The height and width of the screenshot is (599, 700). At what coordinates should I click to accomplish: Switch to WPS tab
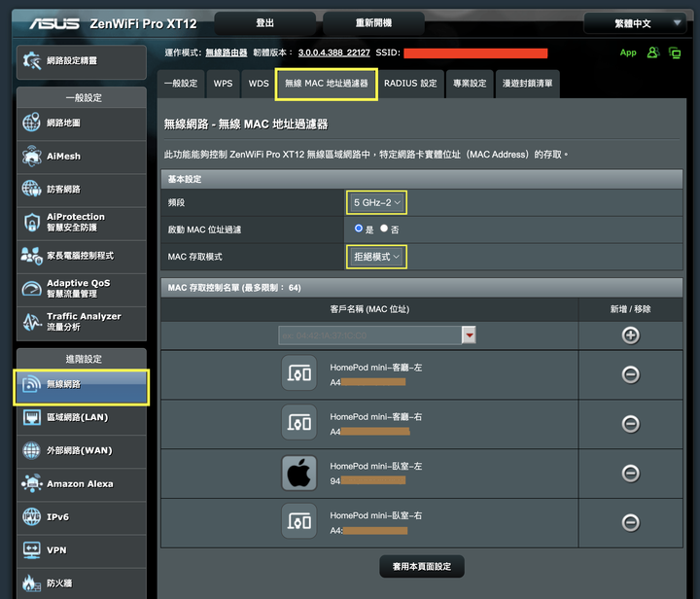[x=223, y=84]
